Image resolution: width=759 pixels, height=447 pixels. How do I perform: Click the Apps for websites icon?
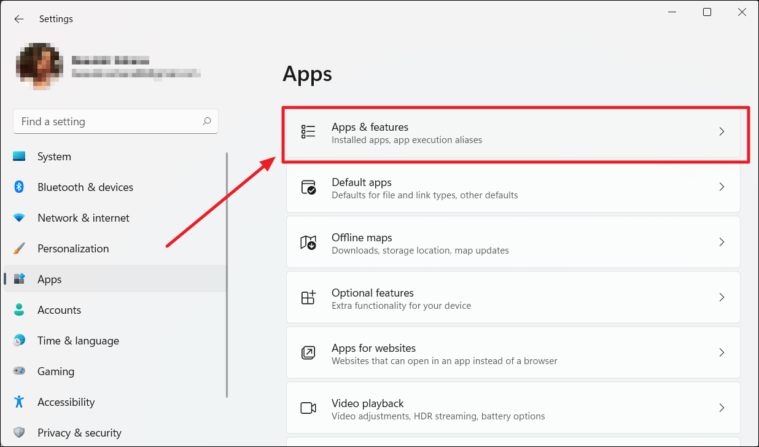308,353
